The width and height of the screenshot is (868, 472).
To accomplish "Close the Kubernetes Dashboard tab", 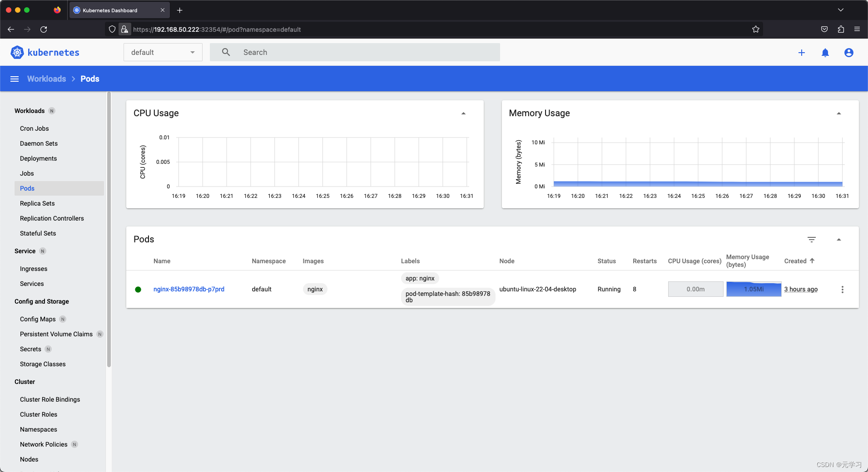I will [163, 10].
